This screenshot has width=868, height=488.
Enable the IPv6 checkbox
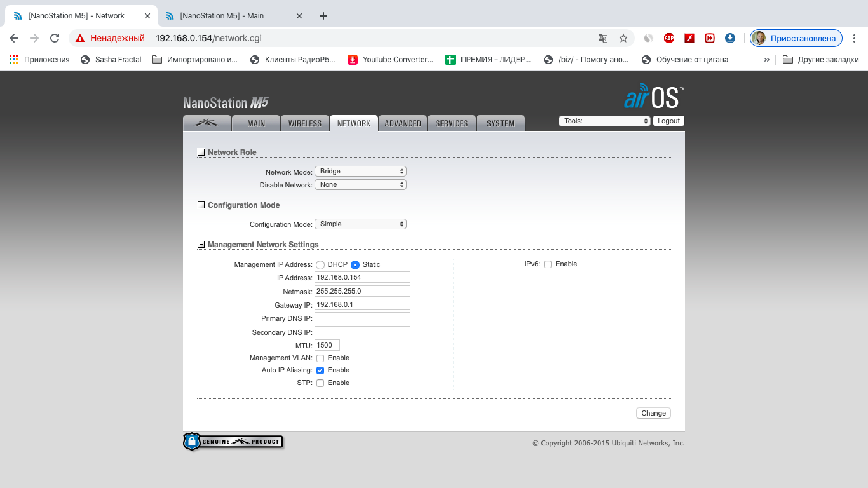tap(548, 264)
